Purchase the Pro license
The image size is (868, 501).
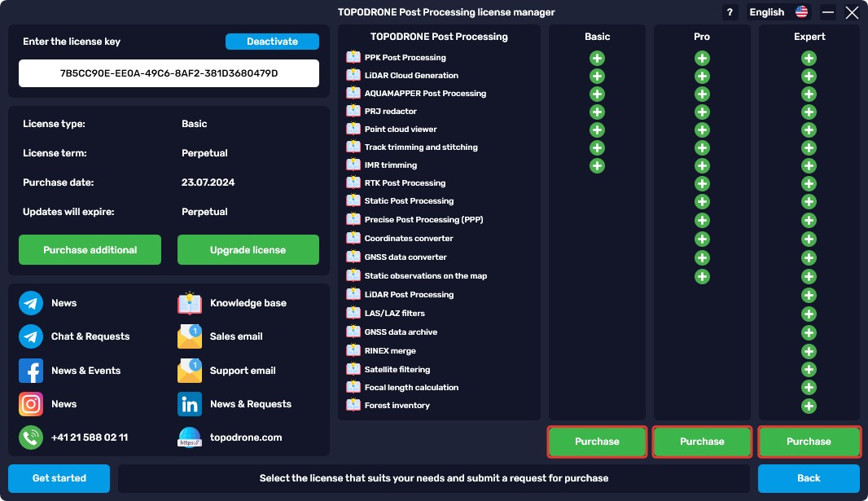[702, 442]
